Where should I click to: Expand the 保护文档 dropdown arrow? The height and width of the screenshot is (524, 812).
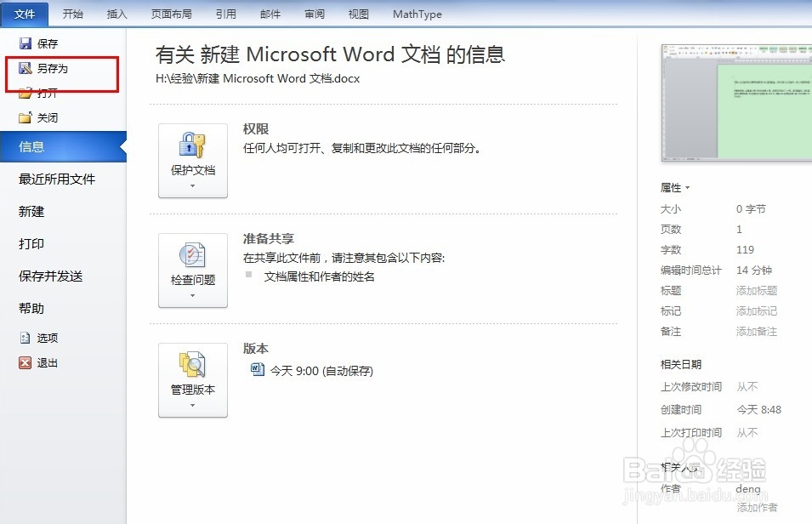click(x=193, y=185)
